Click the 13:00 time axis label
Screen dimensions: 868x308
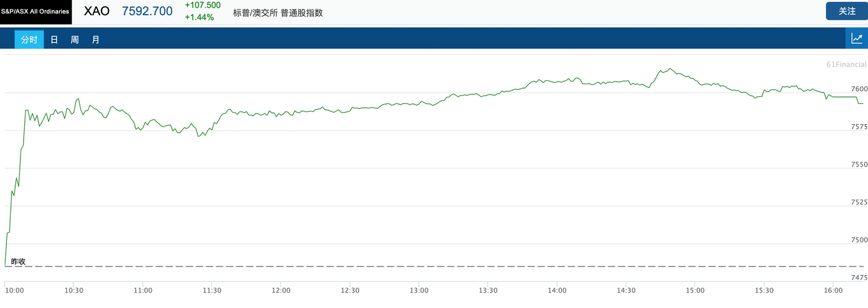pos(419,290)
